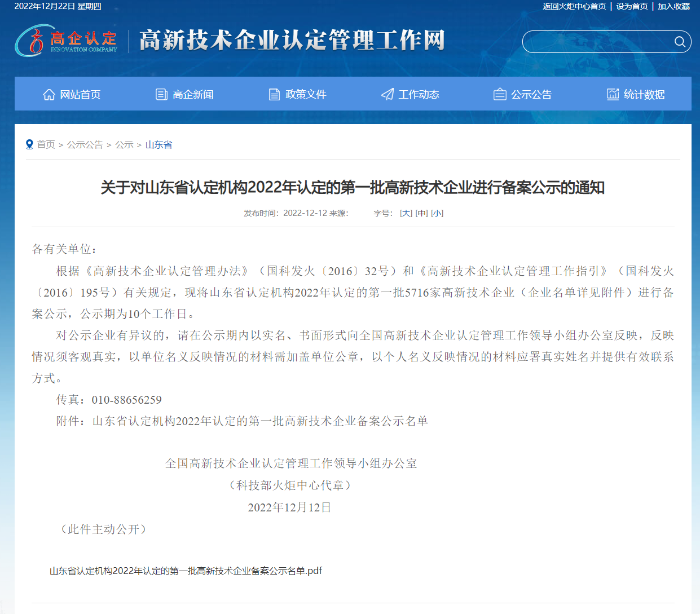This screenshot has width=700, height=614.
Task: Click the document icon beside 政策文件
Action: point(274,94)
